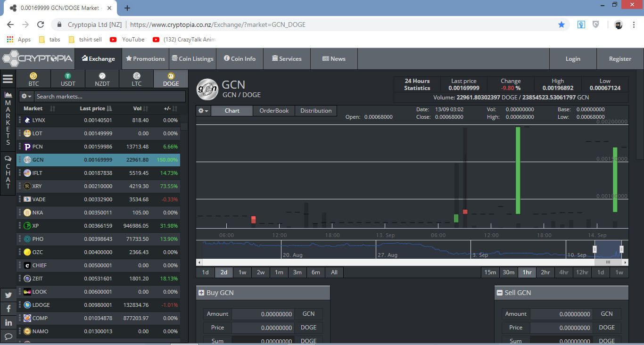Screen dimensions: 644x345
Task: Open Cryptopia's LinkedIn page icon
Action: pyautogui.click(x=8, y=323)
